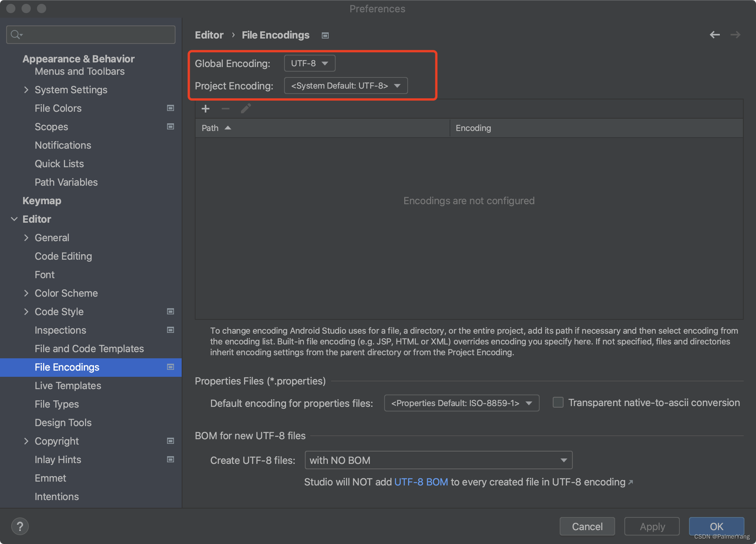Click the minus remove icon in table toolbar
Screen dimensions: 756x544
(x=226, y=109)
